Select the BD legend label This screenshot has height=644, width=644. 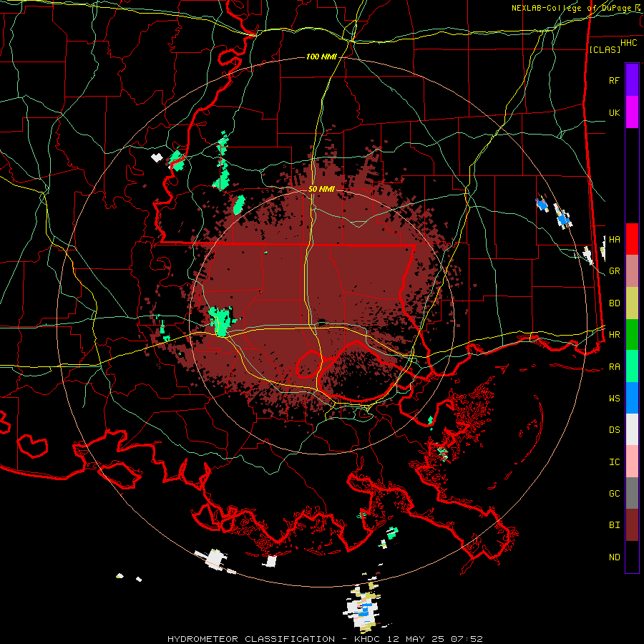click(x=614, y=303)
